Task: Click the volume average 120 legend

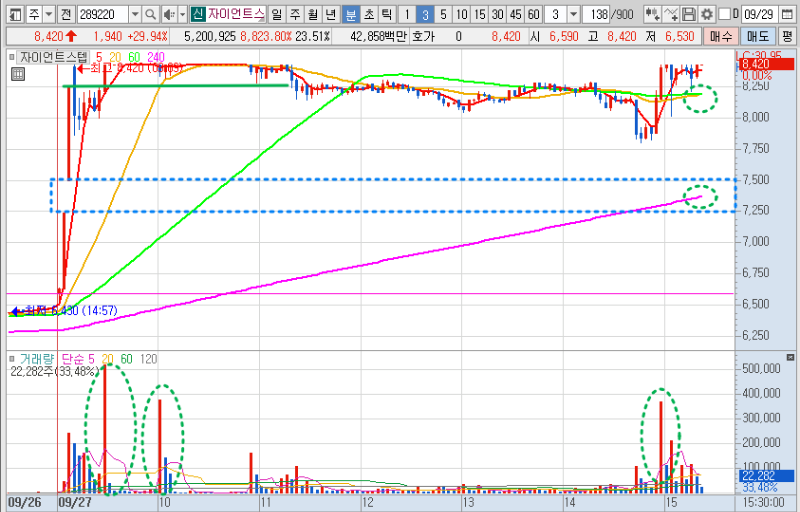Action: tap(148, 359)
